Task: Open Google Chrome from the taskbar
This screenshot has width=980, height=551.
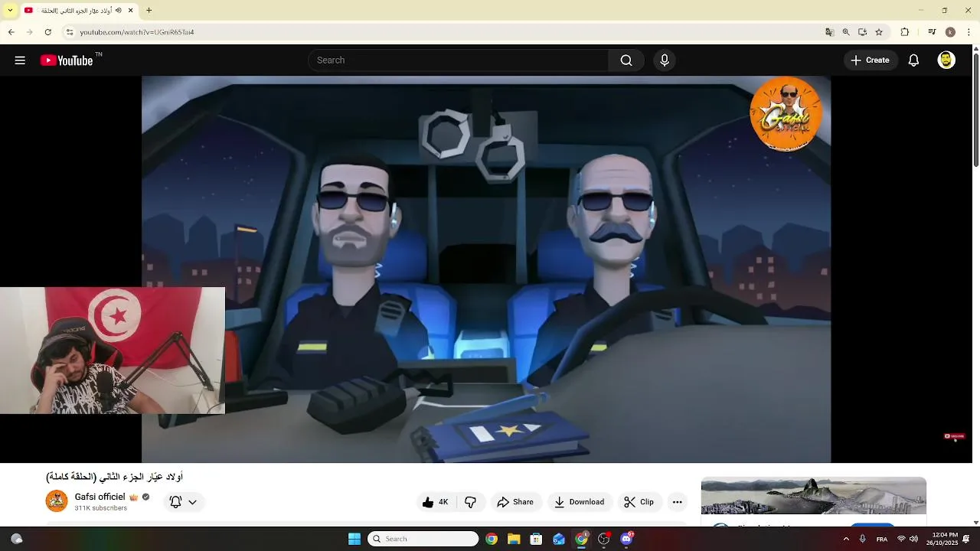Action: click(492, 539)
